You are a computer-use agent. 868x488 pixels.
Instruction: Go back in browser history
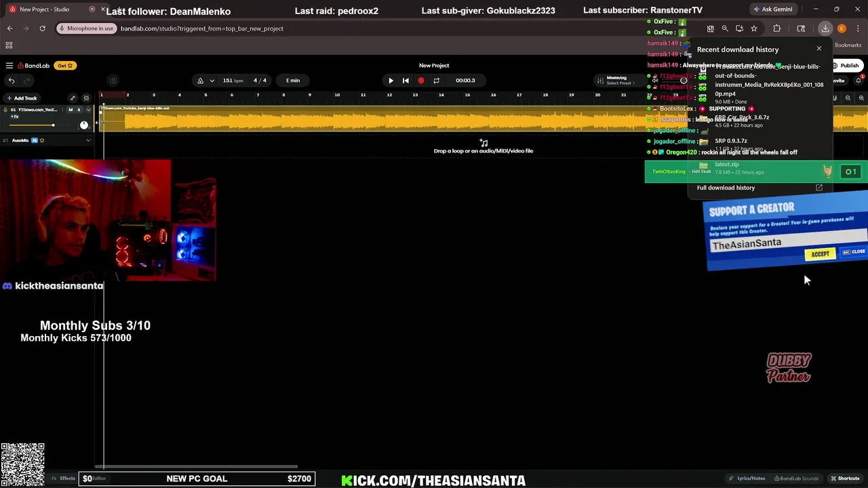pyautogui.click(x=9, y=28)
